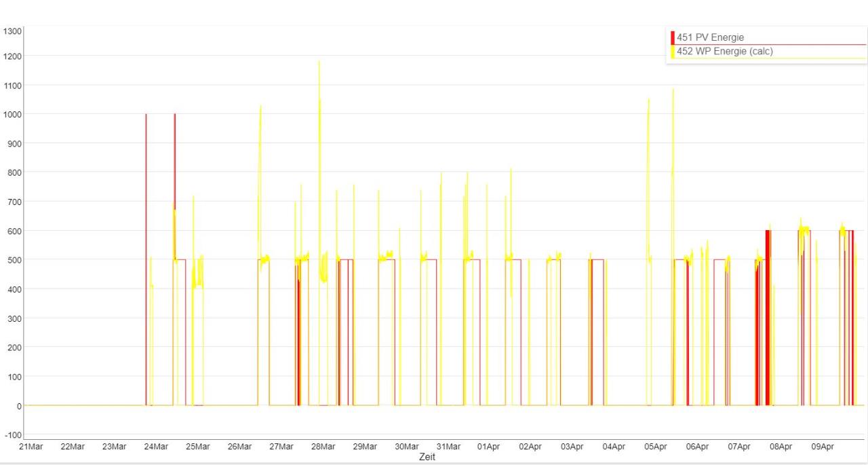Click the first red PV spike on 23Mar
The height and width of the screenshot is (465, 868).
click(146, 259)
